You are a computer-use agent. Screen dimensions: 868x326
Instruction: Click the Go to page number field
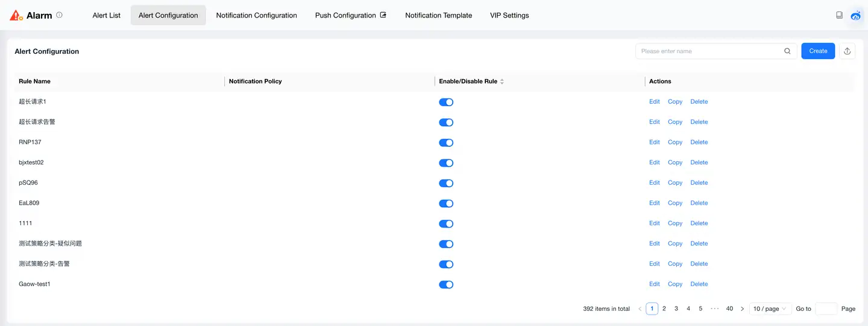826,309
